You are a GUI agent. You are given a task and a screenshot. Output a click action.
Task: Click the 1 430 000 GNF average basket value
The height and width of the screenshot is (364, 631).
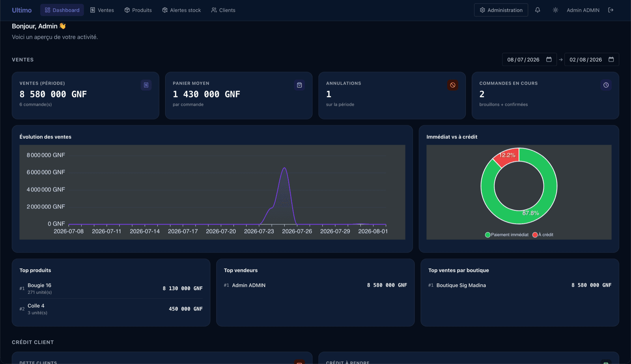pos(206,94)
